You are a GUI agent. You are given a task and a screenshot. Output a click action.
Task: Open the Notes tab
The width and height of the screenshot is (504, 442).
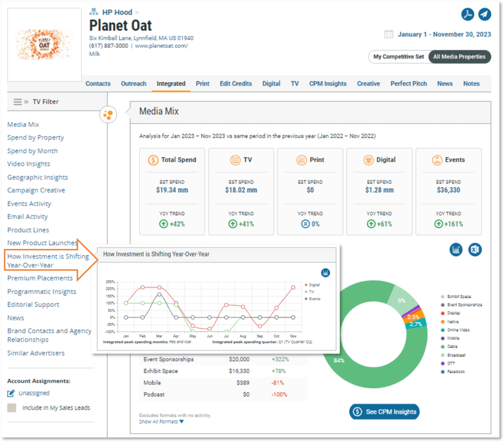click(x=471, y=84)
